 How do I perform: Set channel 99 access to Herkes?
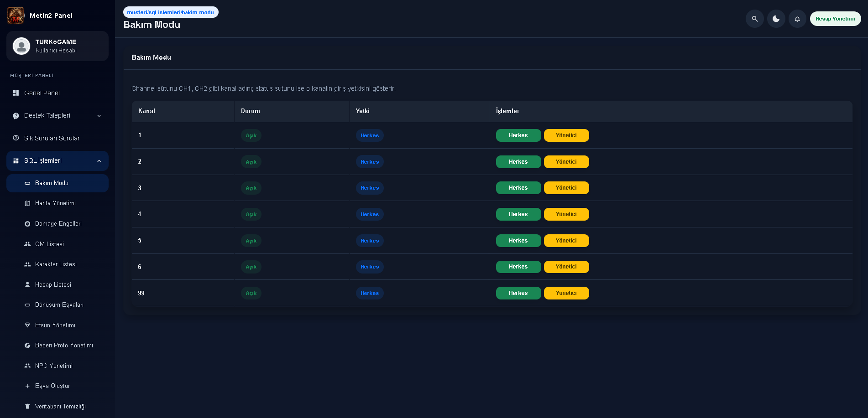click(x=518, y=293)
